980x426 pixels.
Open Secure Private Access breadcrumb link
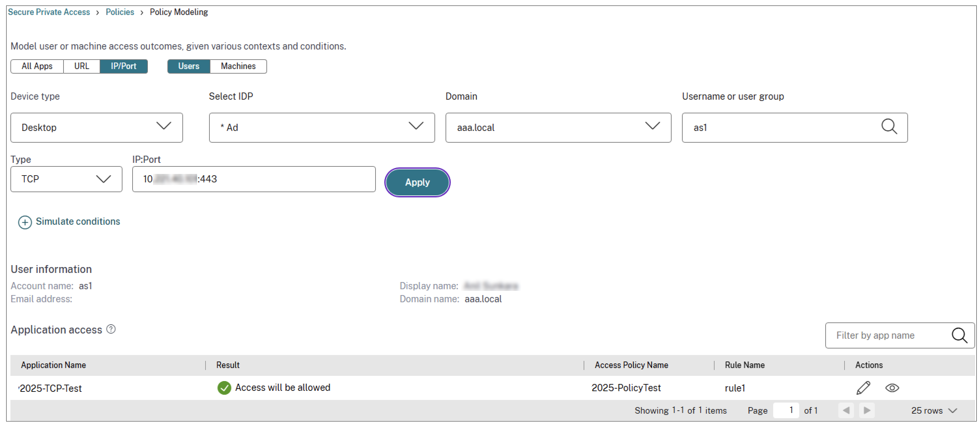pos(49,12)
